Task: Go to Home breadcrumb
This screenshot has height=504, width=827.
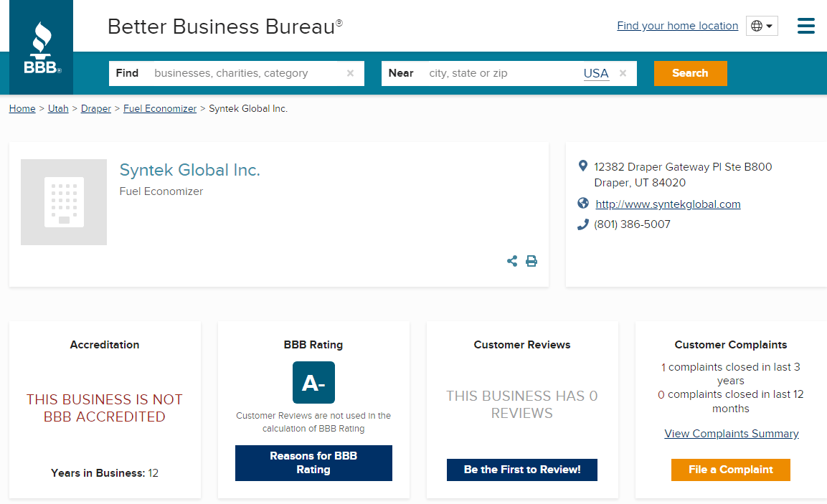Action: 22,108
